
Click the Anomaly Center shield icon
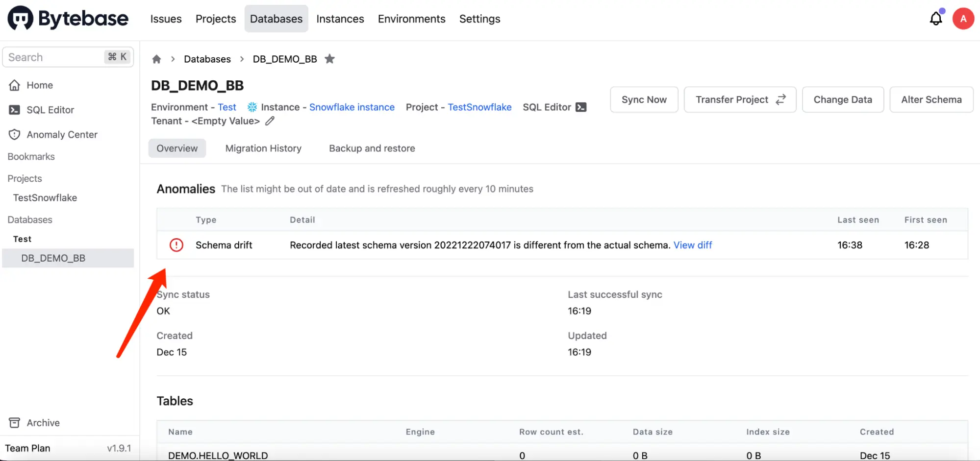[x=15, y=134]
